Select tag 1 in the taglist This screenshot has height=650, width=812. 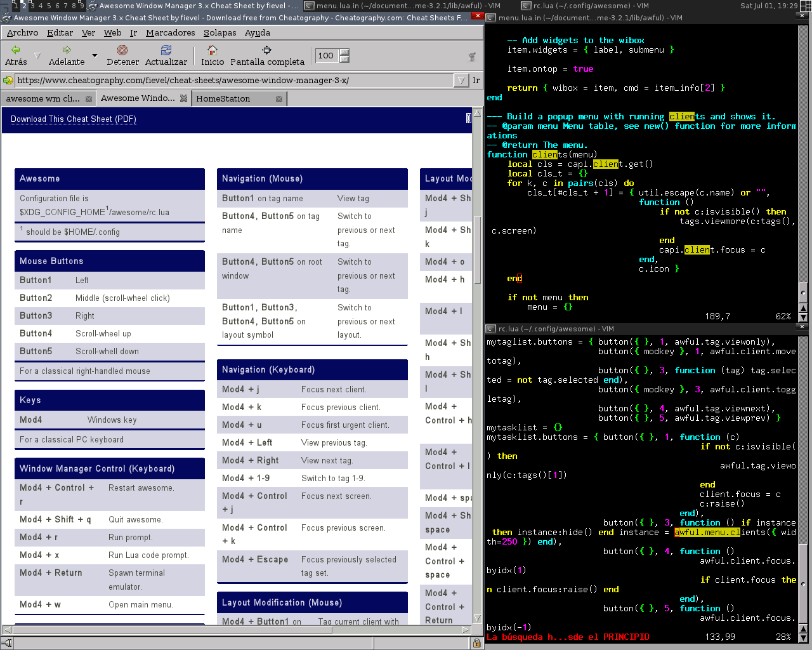point(15,6)
